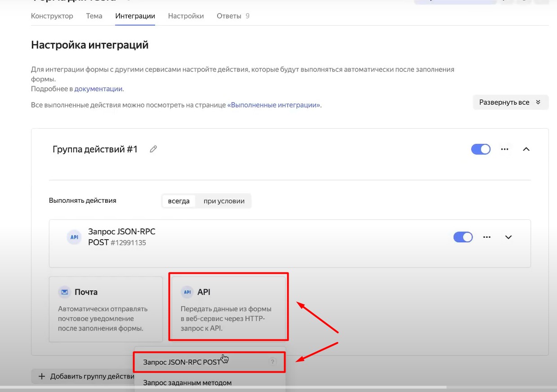This screenshot has width=557, height=392.
Task: Open the документации link
Action: click(98, 89)
